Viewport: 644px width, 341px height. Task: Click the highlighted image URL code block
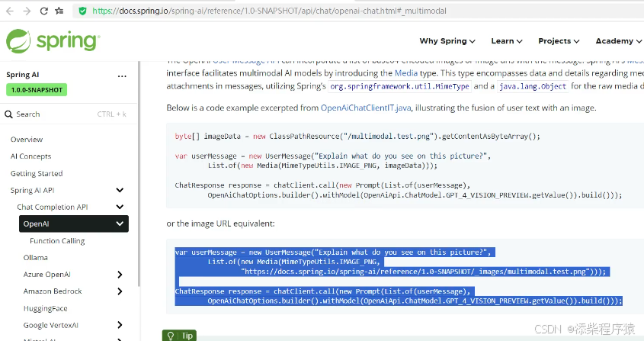[405, 276]
